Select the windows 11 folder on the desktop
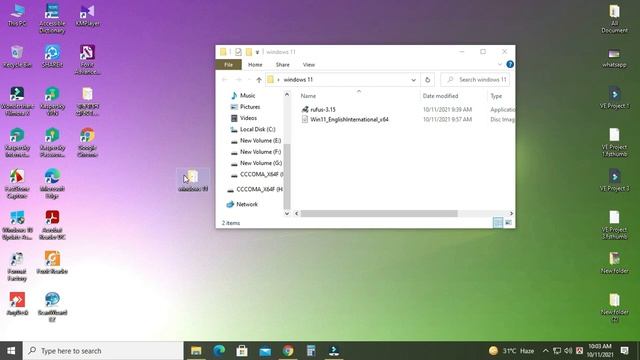 [193, 180]
